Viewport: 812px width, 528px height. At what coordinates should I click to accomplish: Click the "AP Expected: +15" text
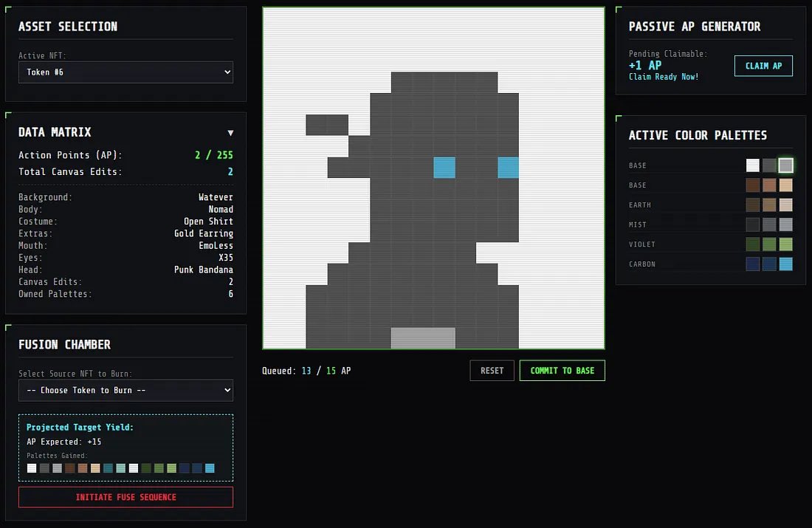click(63, 442)
